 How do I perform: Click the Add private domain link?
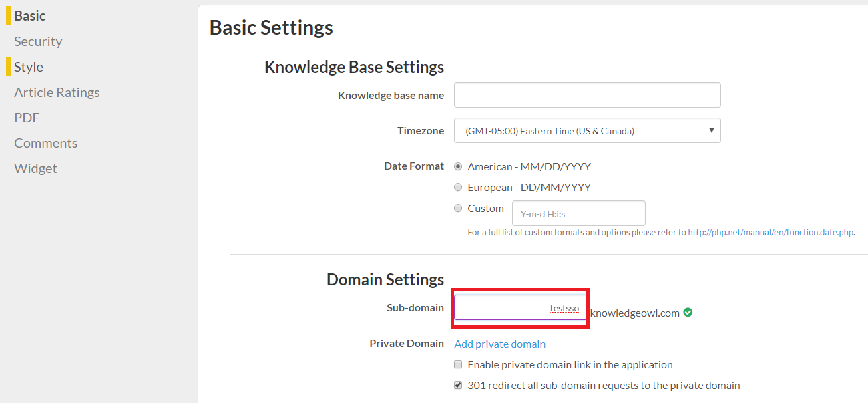[x=499, y=344]
